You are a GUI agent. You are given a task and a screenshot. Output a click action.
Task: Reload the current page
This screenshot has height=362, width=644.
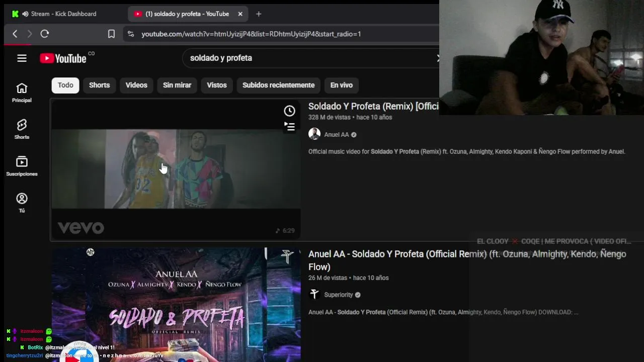point(45,34)
